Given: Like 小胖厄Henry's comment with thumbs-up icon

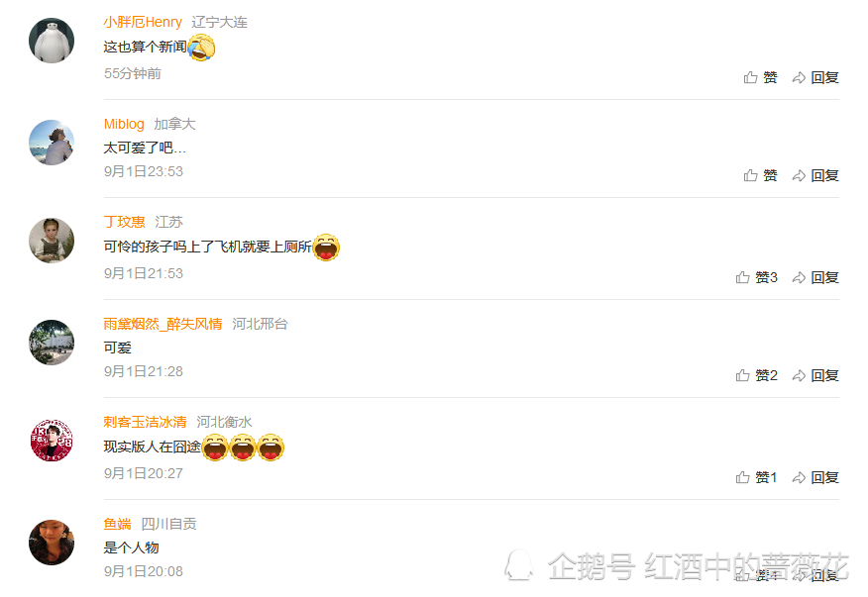Looking at the screenshot, I should coord(761,77).
